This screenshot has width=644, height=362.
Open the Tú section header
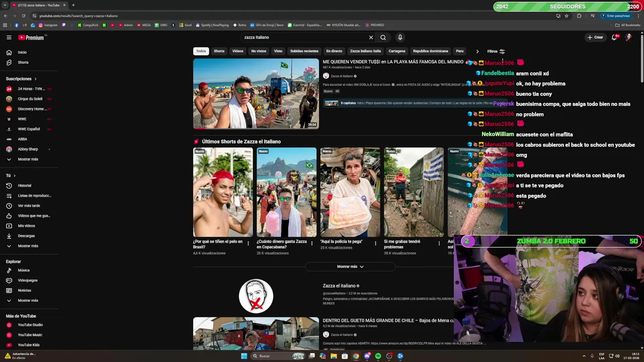(x=11, y=175)
